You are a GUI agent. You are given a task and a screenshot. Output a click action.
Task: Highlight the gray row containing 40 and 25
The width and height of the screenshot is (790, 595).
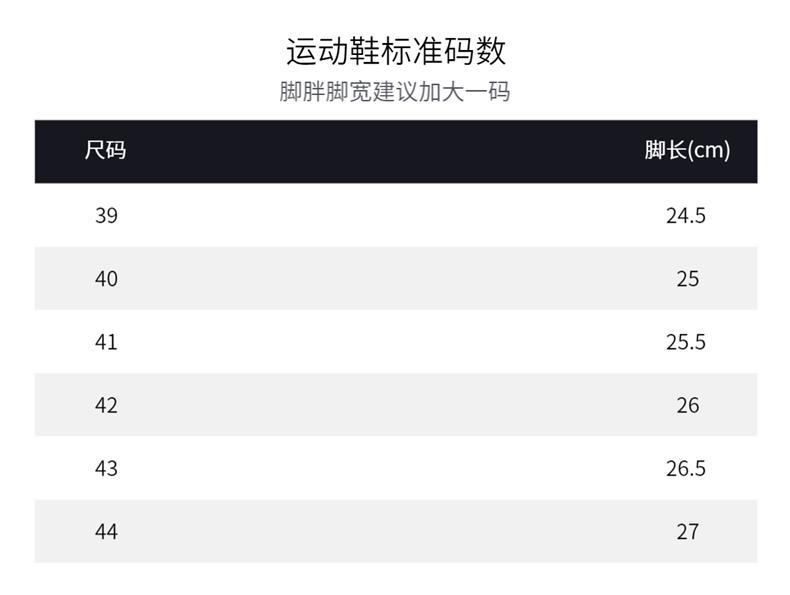(396, 278)
